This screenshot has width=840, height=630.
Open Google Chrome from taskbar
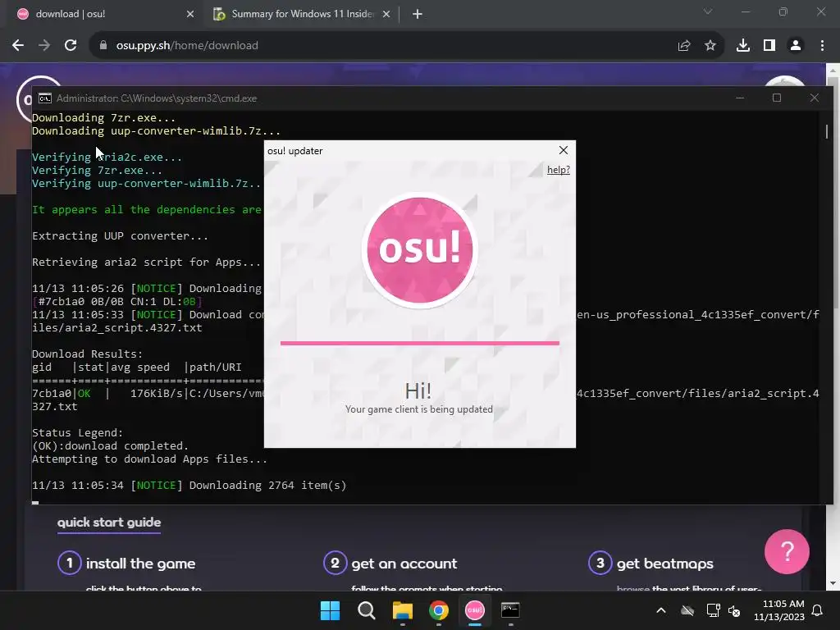pyautogui.click(x=438, y=610)
